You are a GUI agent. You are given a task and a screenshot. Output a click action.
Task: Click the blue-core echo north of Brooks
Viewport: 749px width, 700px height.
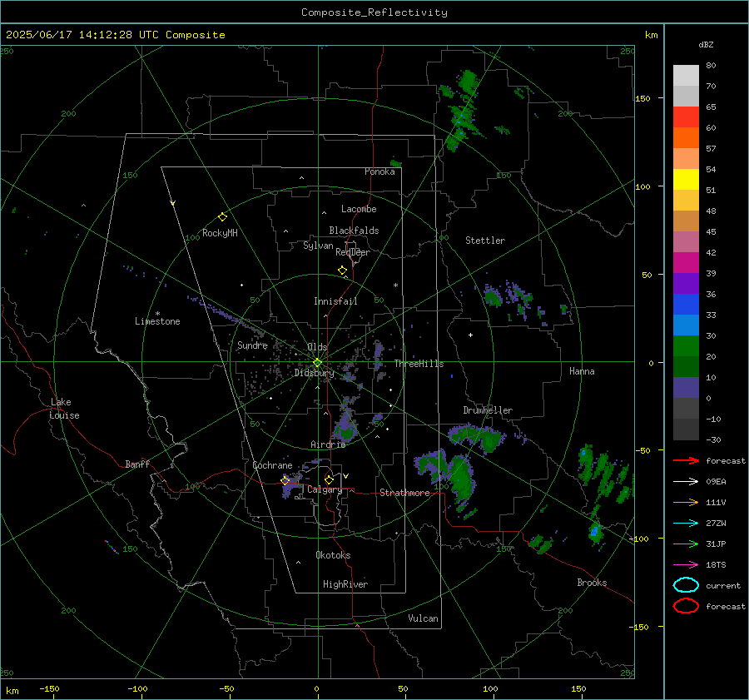[595, 531]
